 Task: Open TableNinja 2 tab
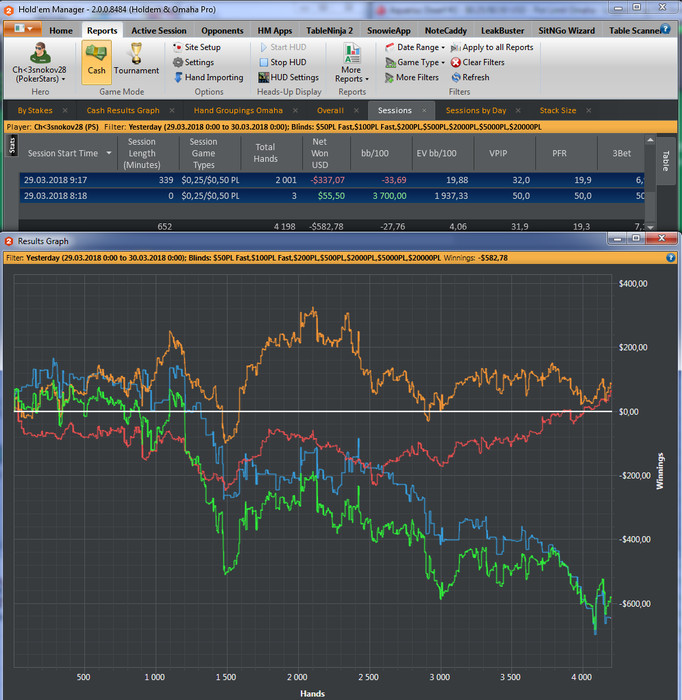click(329, 31)
